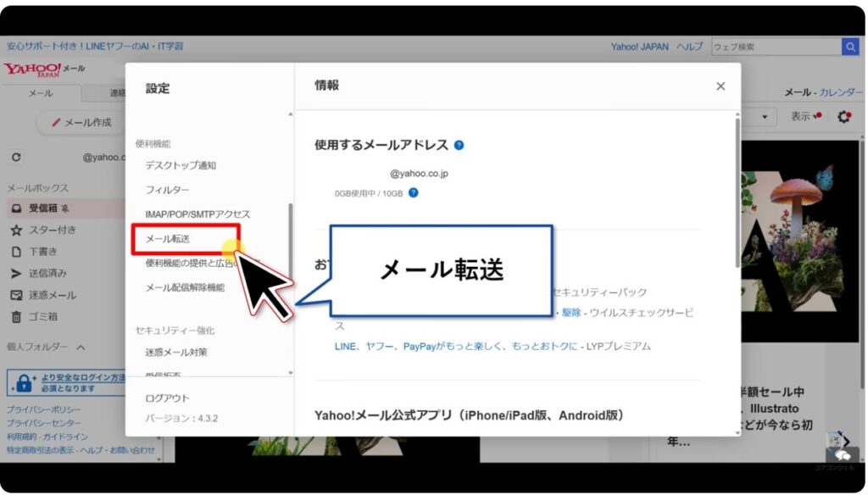Expand the dropdown arrow beside the mail toolbar

coord(766,117)
